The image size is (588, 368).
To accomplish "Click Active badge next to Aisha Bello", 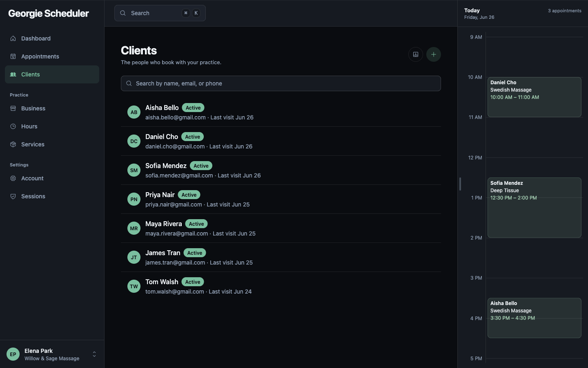I will click(193, 108).
